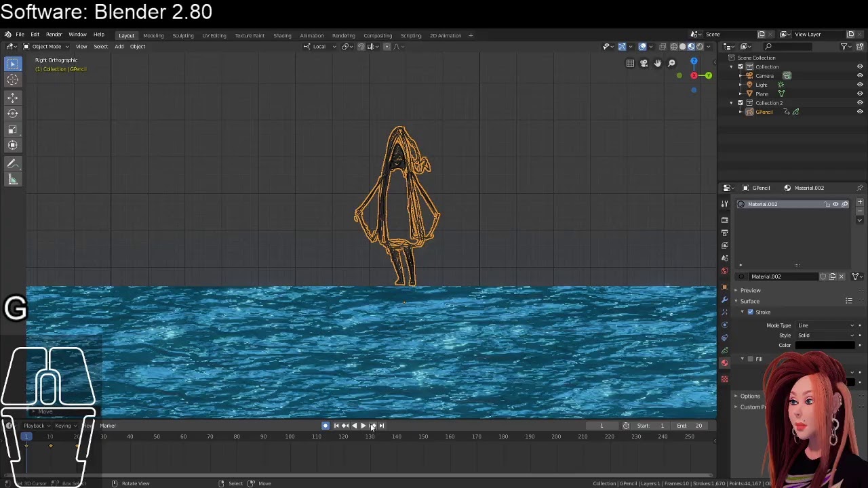The width and height of the screenshot is (868, 488).
Task: Click the pan view hand icon
Action: pyautogui.click(x=657, y=63)
